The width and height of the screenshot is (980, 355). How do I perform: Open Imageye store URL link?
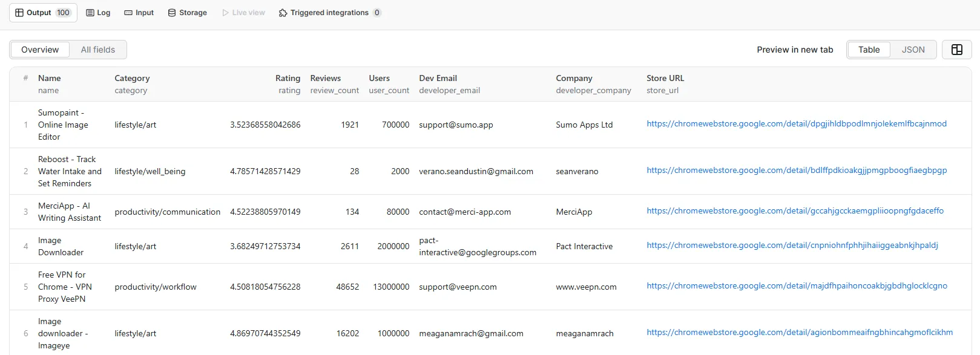click(800, 332)
